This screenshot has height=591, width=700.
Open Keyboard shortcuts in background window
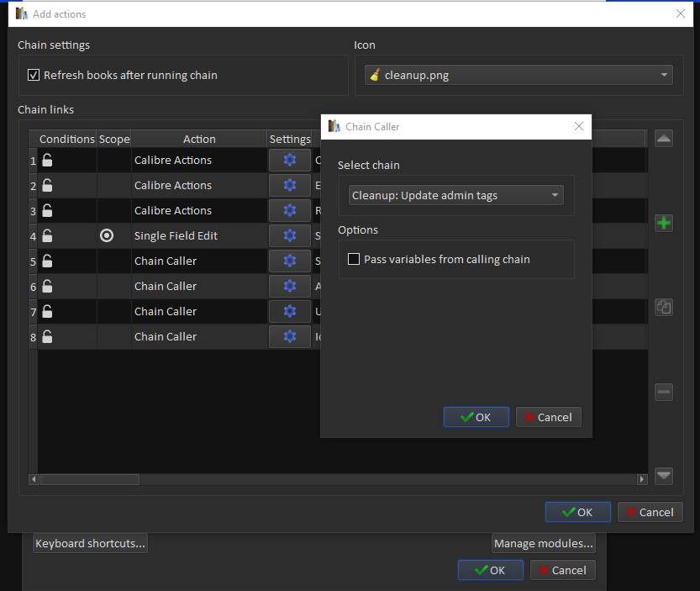click(90, 543)
